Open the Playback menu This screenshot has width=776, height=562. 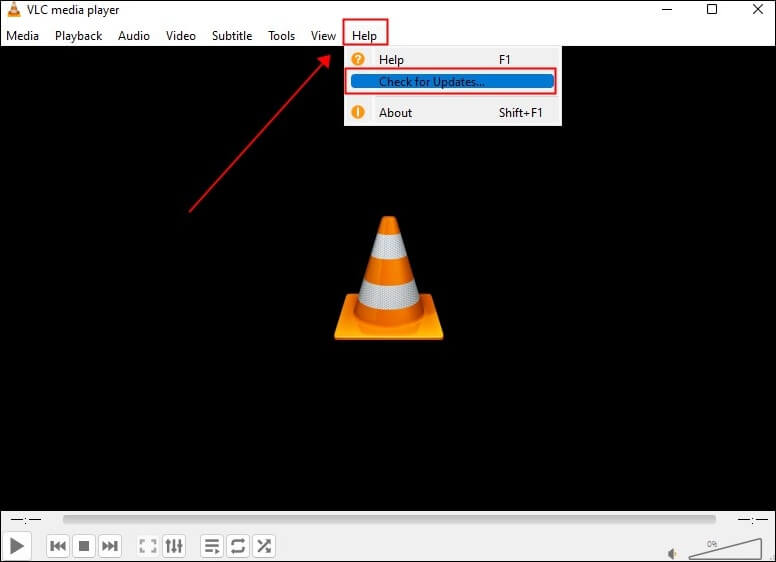[78, 36]
